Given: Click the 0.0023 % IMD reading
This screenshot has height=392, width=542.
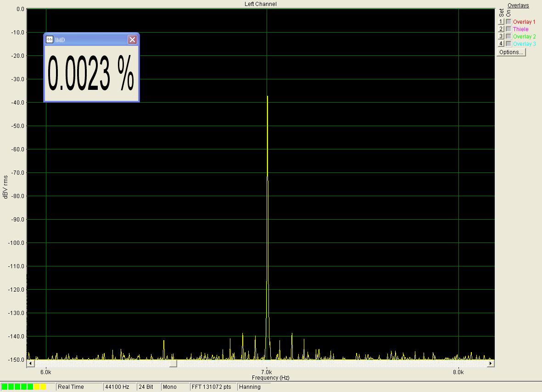Looking at the screenshot, I should (90, 73).
